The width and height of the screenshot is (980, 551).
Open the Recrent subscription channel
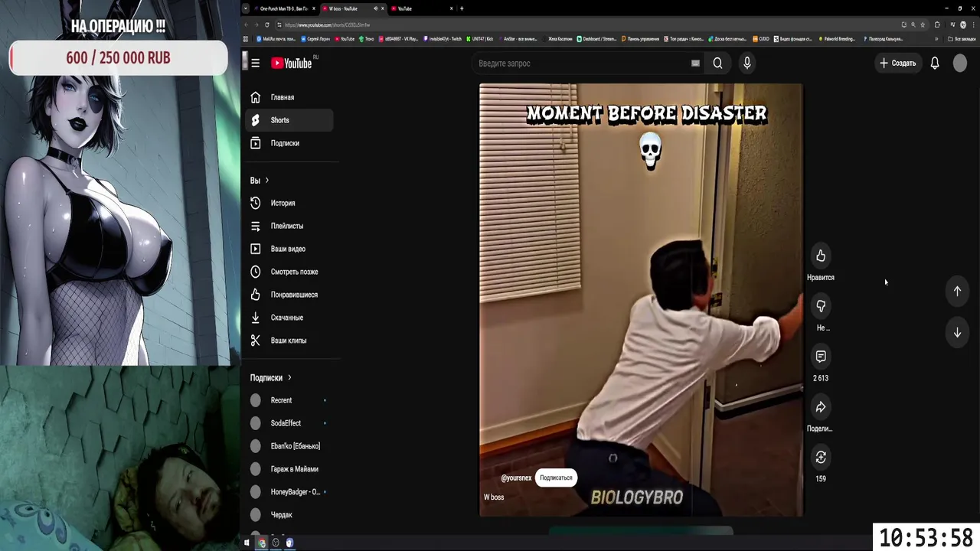tap(289, 400)
